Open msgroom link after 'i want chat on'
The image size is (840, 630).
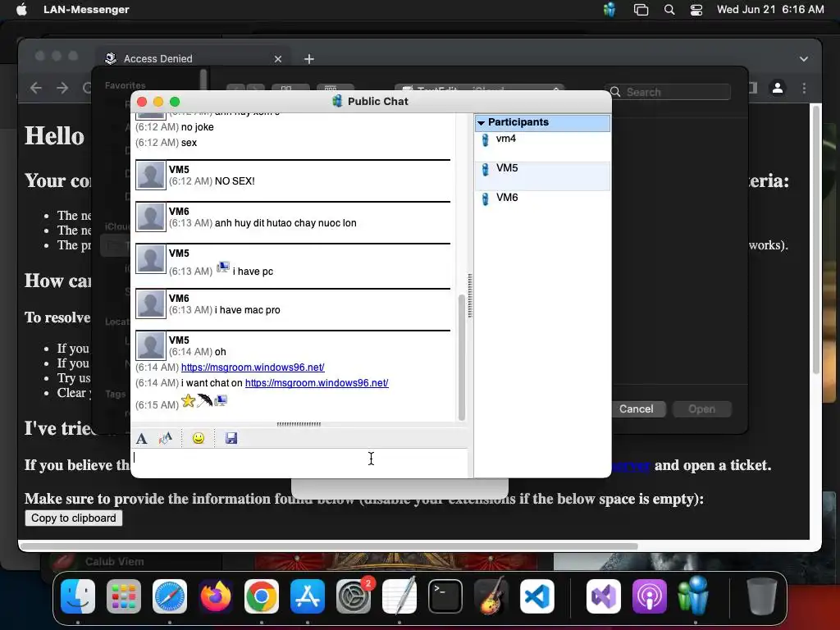[317, 383]
